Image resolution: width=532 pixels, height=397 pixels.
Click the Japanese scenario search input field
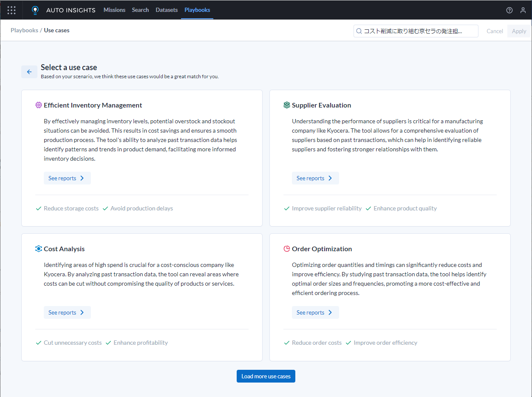pyautogui.click(x=416, y=31)
